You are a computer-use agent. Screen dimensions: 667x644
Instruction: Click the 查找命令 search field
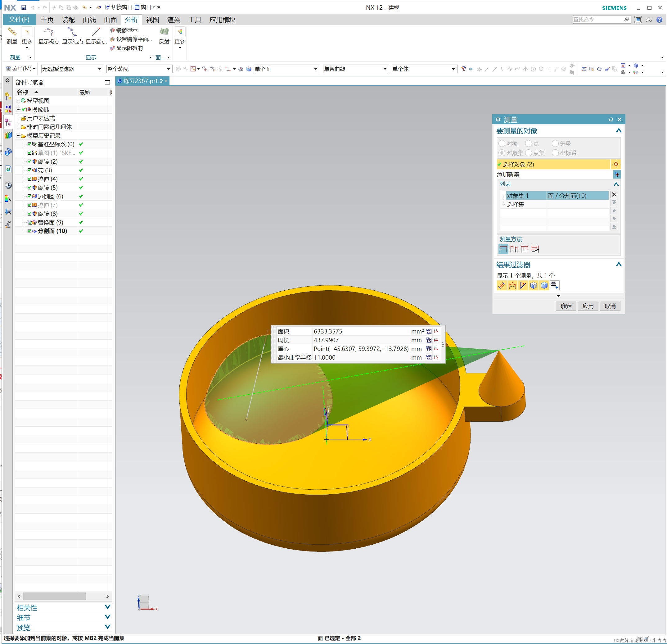[598, 19]
